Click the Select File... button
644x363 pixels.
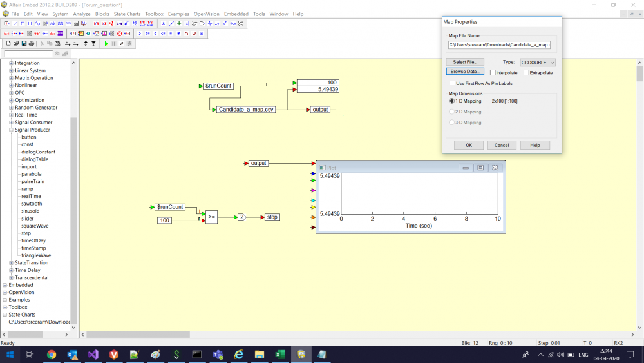(465, 62)
